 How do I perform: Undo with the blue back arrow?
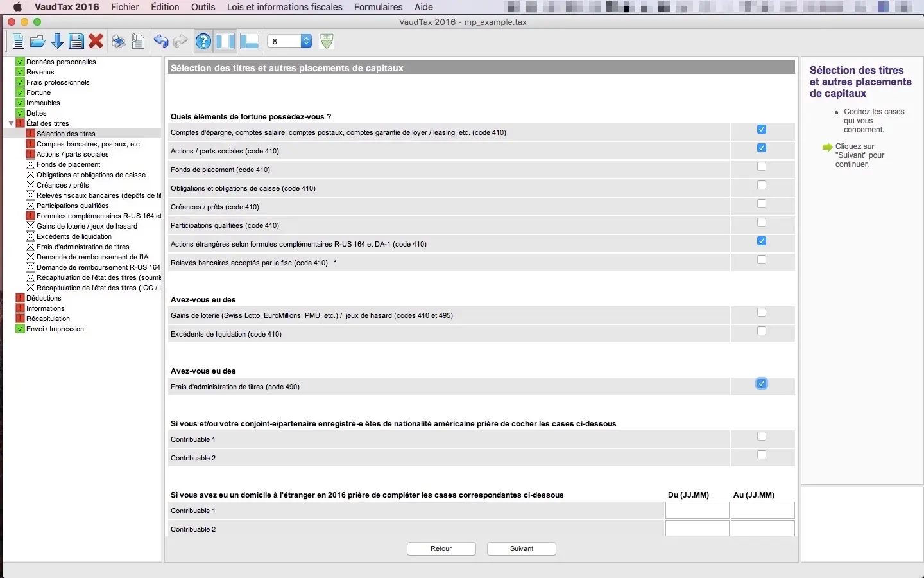pos(160,42)
